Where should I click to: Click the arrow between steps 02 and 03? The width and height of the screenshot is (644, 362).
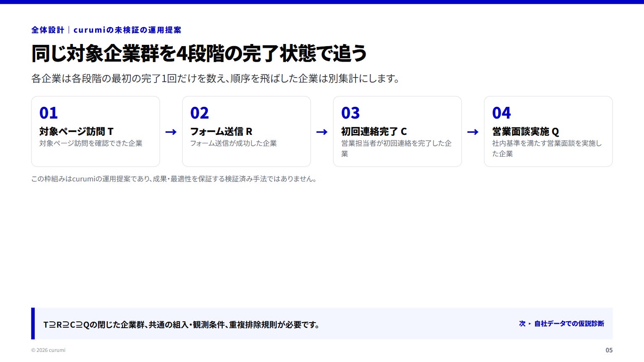[x=322, y=132]
